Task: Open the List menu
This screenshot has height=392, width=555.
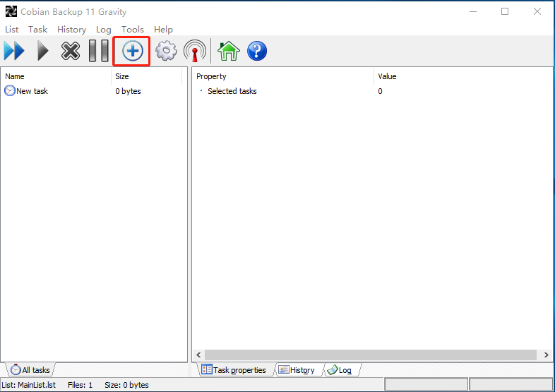Action: tap(12, 29)
